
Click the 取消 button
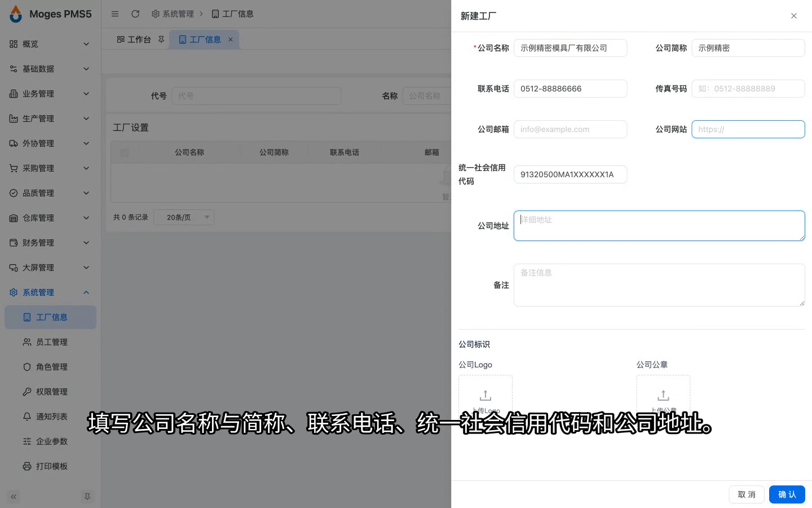747,494
